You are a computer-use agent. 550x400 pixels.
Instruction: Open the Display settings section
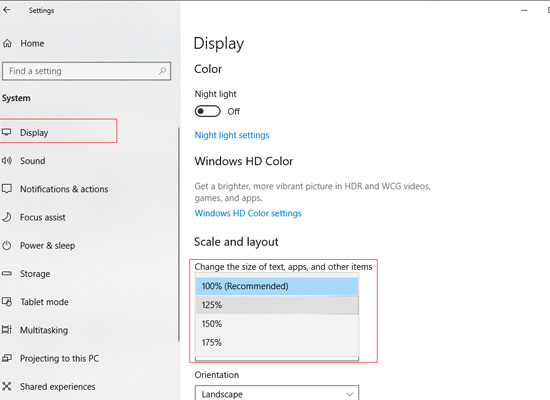(x=58, y=133)
